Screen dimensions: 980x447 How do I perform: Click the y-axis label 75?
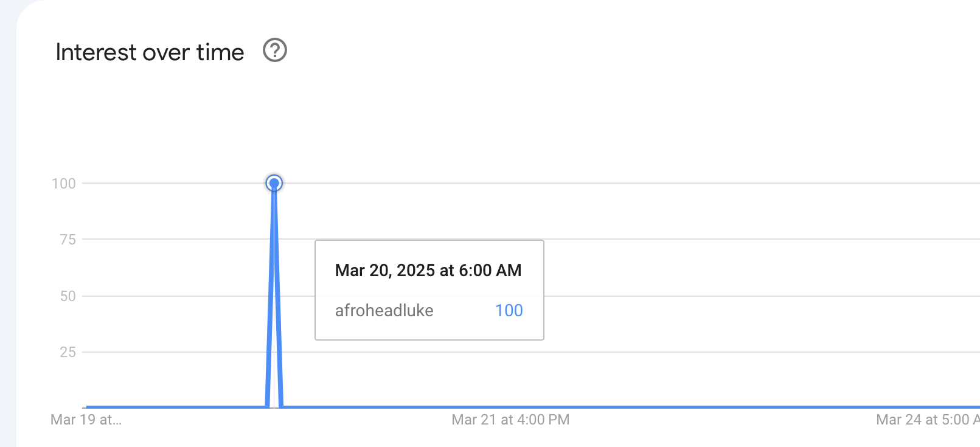pos(68,240)
